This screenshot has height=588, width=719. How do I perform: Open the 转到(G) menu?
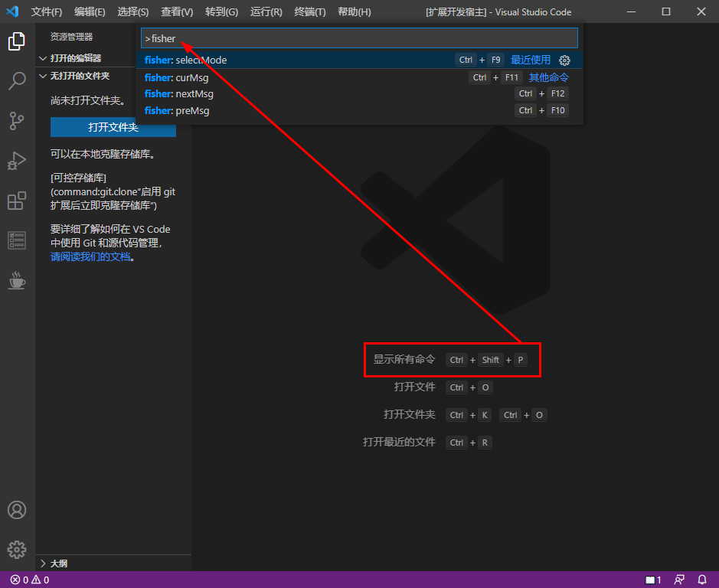(221, 12)
